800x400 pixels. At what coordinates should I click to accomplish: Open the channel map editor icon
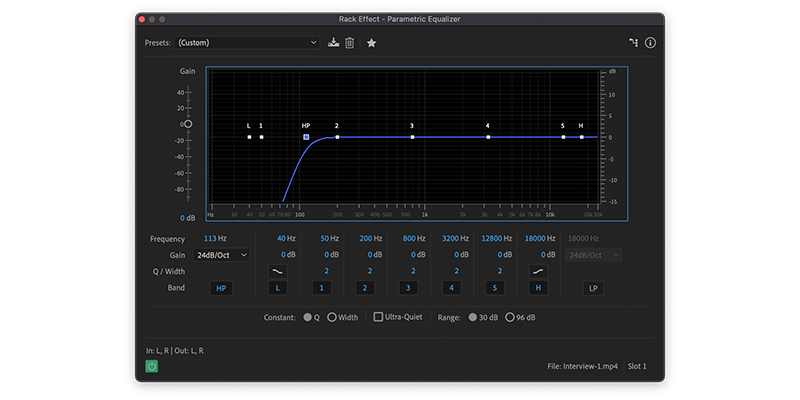633,43
